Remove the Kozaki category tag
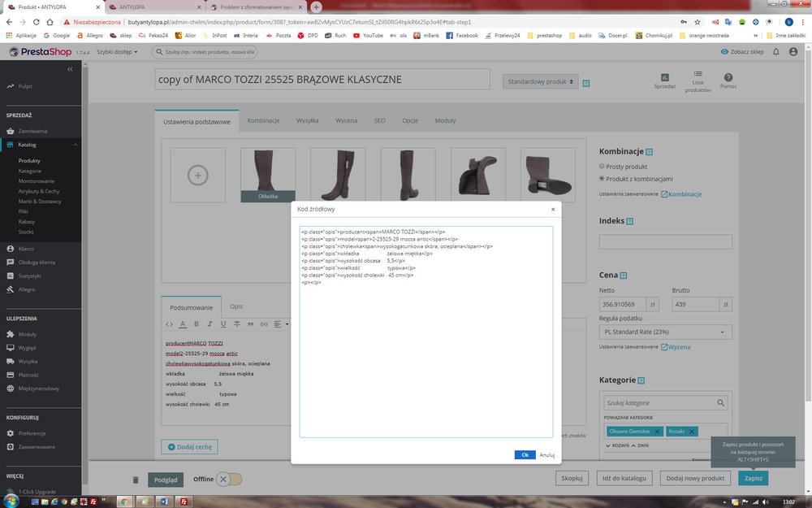812x508 pixels. 691,432
